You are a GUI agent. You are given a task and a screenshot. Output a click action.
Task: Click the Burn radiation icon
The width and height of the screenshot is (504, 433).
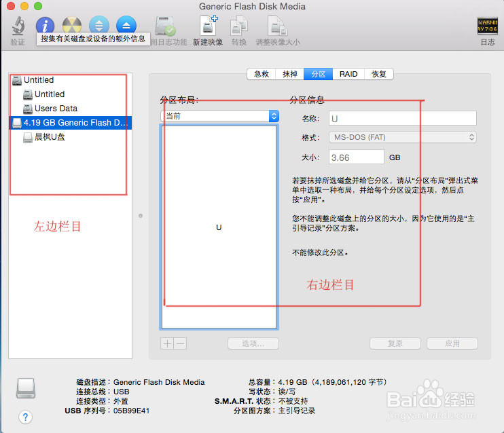tap(72, 25)
